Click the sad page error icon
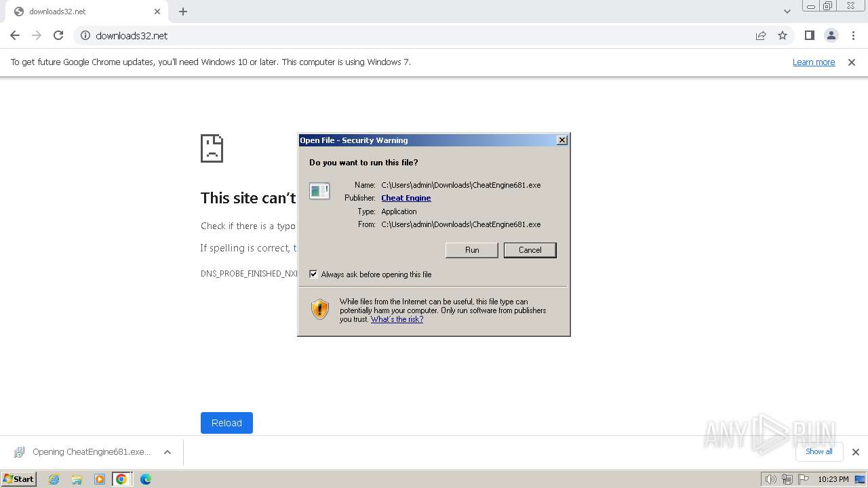The height and width of the screenshot is (488, 868). 212,148
